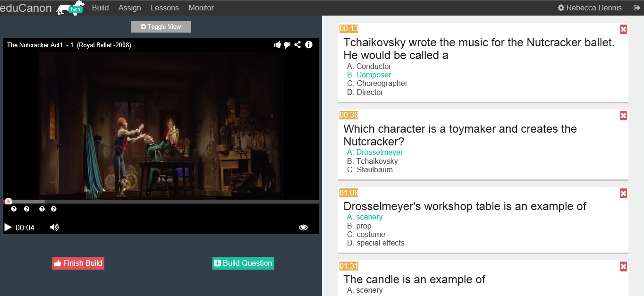Click the video frame of the ballet
The image size is (644, 296).
(161, 125)
